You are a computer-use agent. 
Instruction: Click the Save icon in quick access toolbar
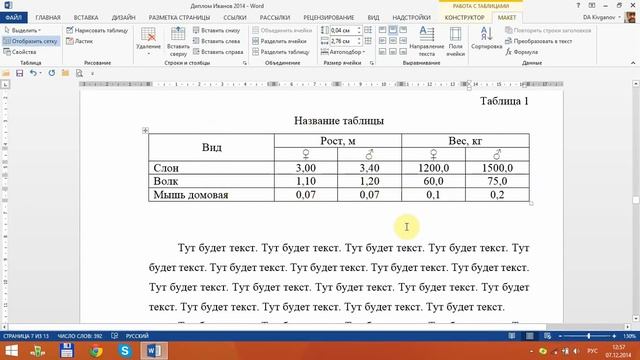[19, 73]
